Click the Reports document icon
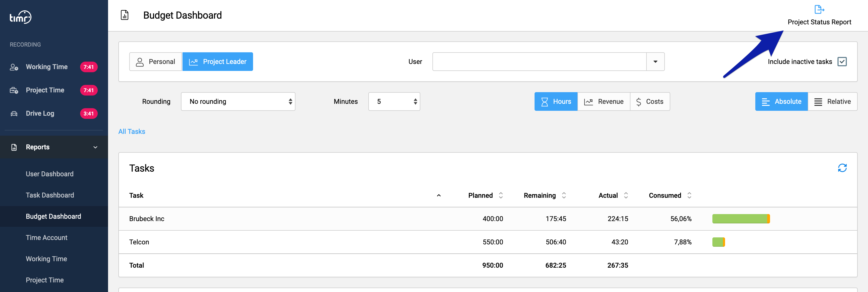The width and height of the screenshot is (868, 292). pyautogui.click(x=14, y=147)
